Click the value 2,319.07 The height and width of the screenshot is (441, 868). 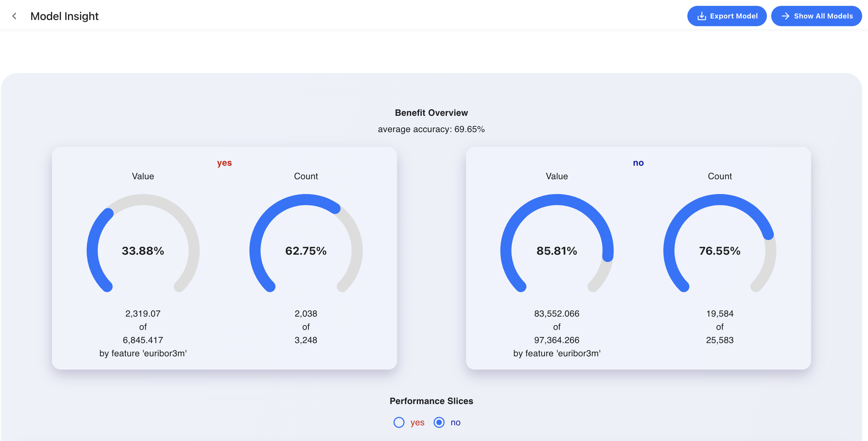coord(143,314)
